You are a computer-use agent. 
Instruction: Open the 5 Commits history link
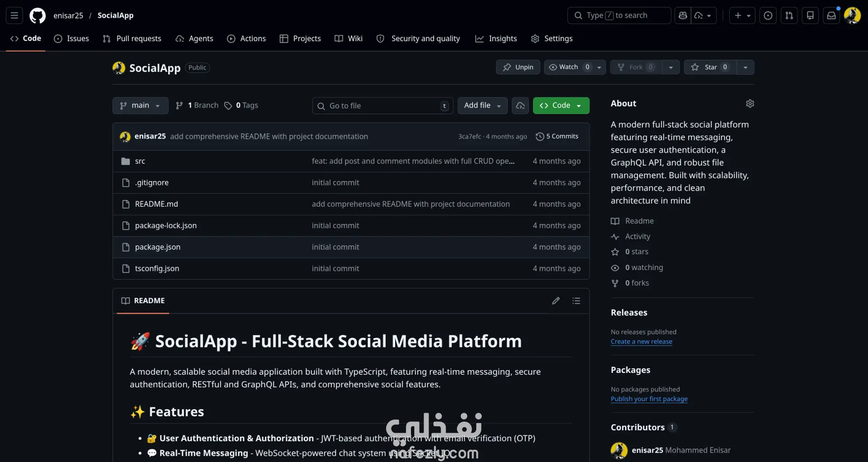tap(557, 136)
